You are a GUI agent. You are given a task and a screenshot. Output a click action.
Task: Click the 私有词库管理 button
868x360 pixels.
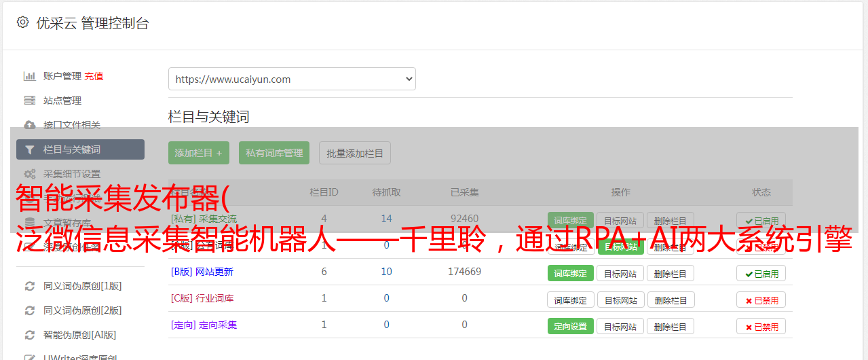click(274, 153)
